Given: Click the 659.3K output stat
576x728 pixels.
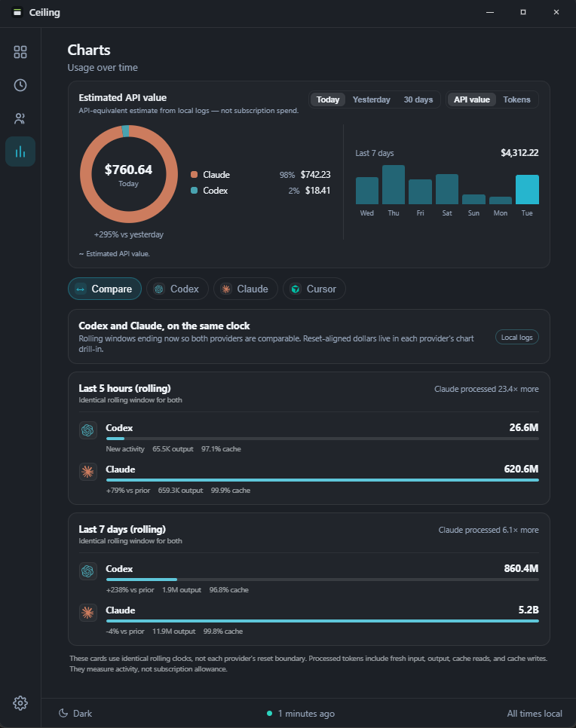Looking at the screenshot, I should click(180, 491).
